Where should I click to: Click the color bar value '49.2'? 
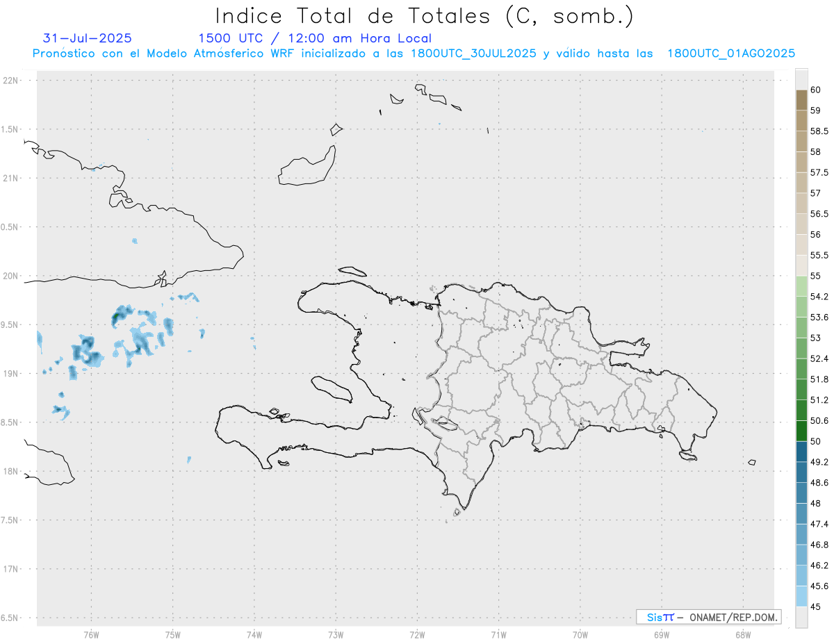pos(819,462)
